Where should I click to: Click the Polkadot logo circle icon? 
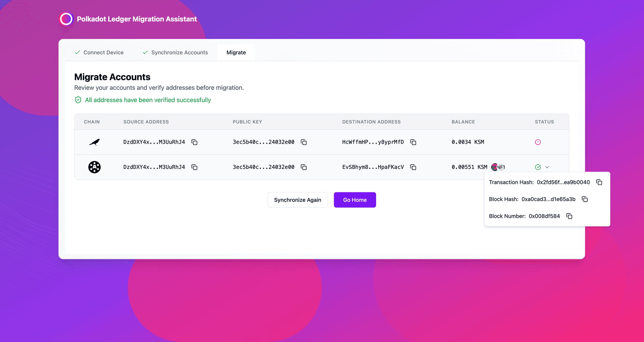(66, 19)
